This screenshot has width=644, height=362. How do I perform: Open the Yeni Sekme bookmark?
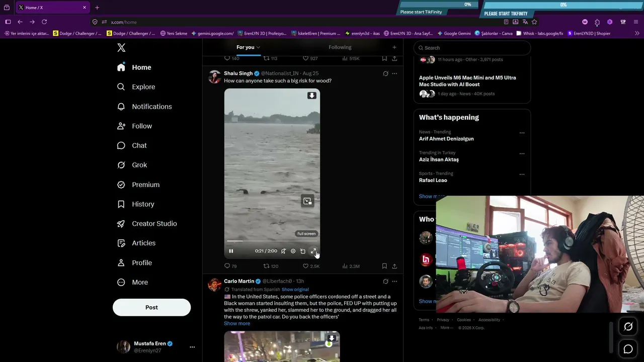tap(174, 34)
